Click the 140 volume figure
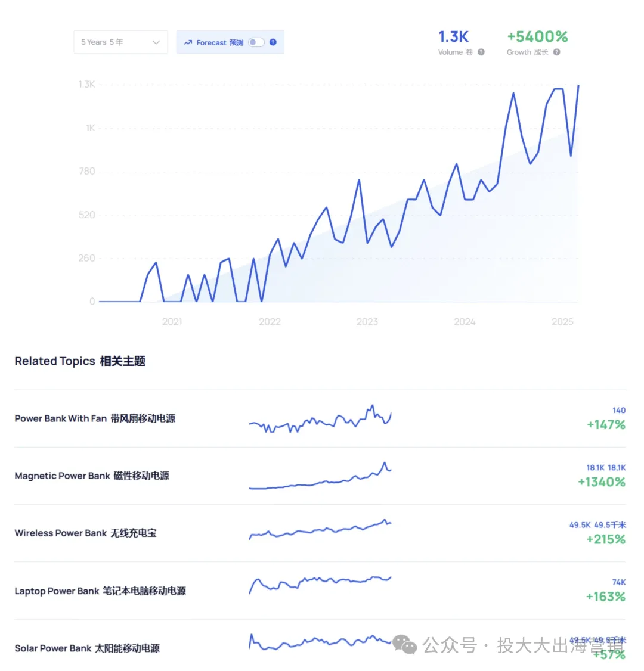Screen dimensions: 644x671 click(619, 410)
